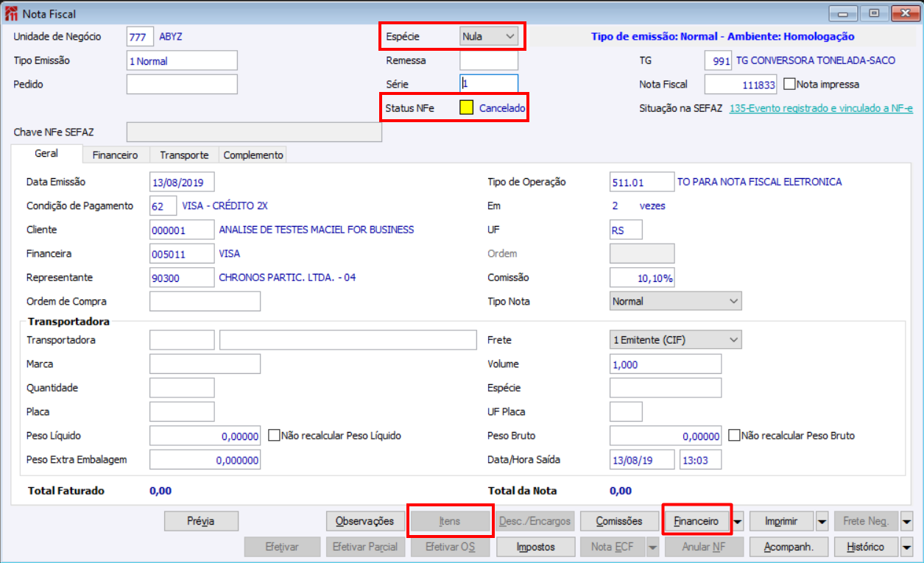Click the UF Placa field
This screenshot has height=563, width=924.
(626, 411)
